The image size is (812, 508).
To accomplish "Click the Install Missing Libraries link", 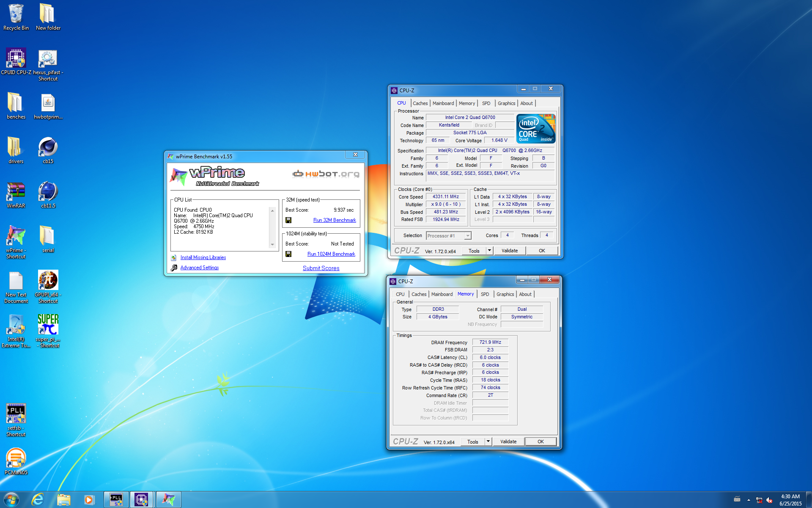I will [203, 257].
